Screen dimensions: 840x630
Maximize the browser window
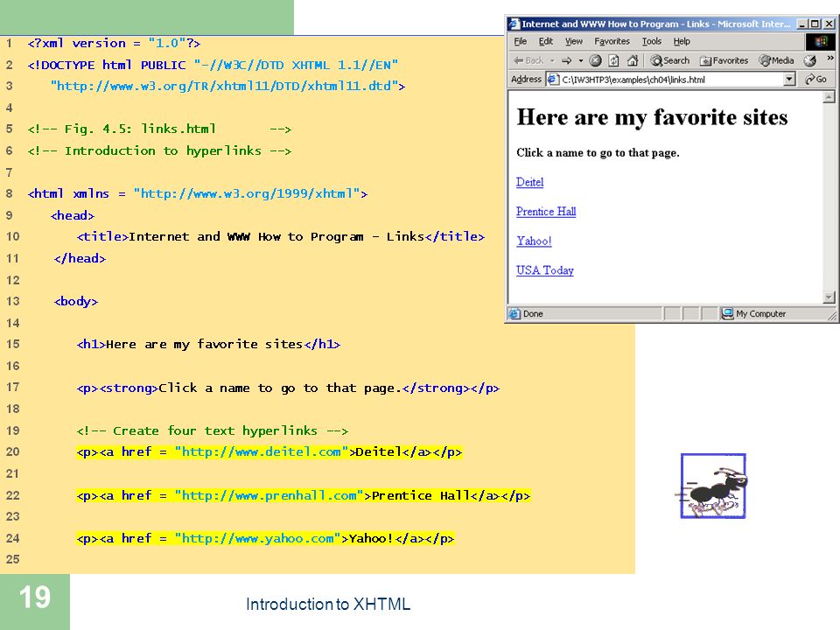(x=815, y=24)
